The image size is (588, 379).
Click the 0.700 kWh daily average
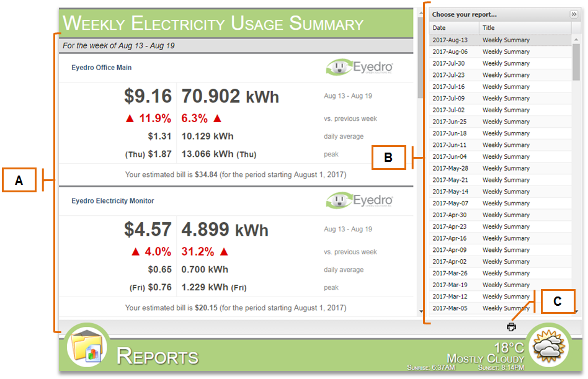[205, 269]
